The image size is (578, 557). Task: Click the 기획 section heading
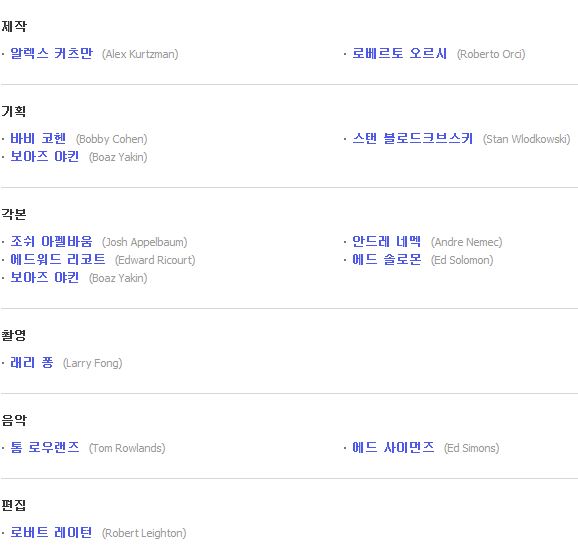[x=14, y=111]
